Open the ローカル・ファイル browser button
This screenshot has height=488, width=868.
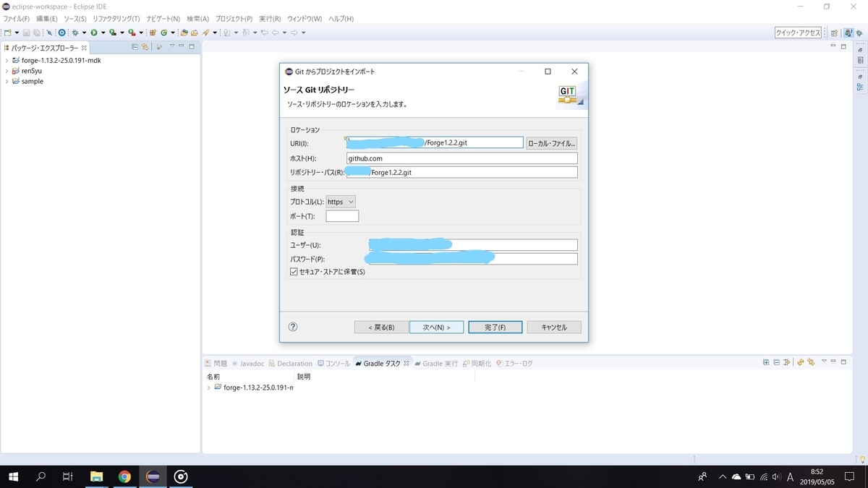point(554,142)
